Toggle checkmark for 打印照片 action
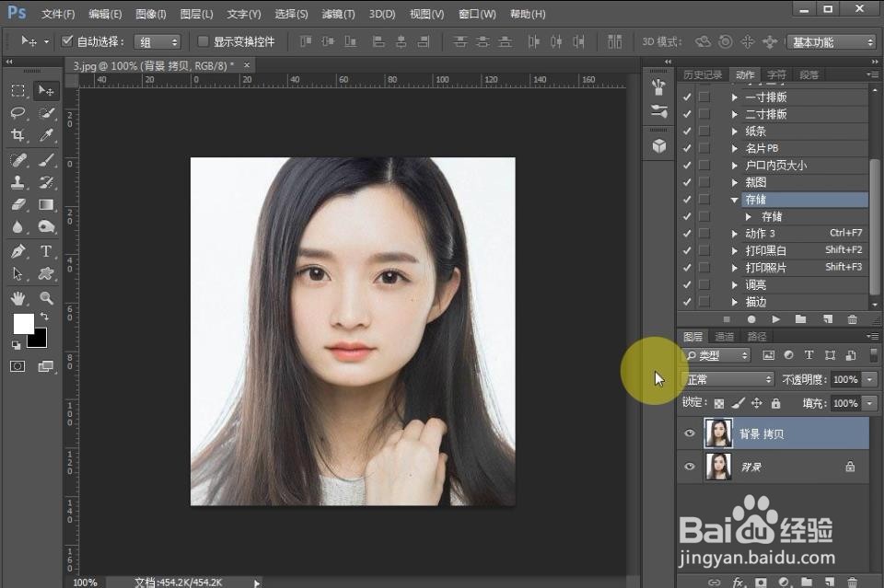 (687, 268)
